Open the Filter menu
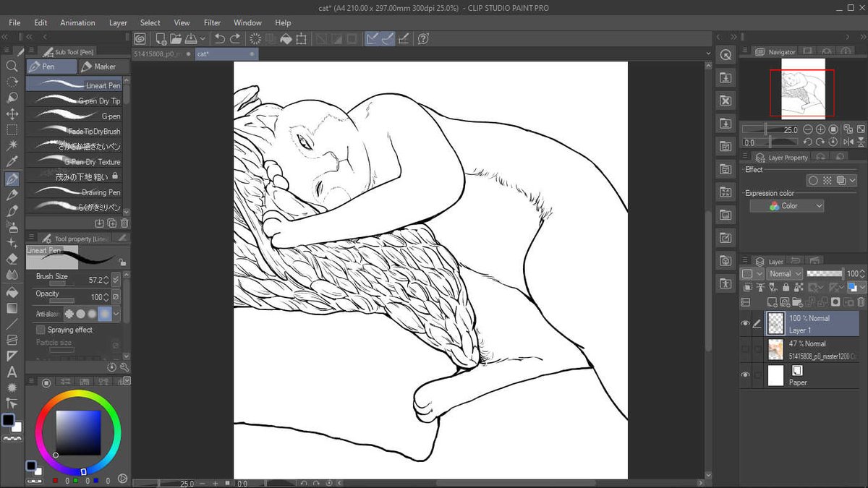 point(212,23)
